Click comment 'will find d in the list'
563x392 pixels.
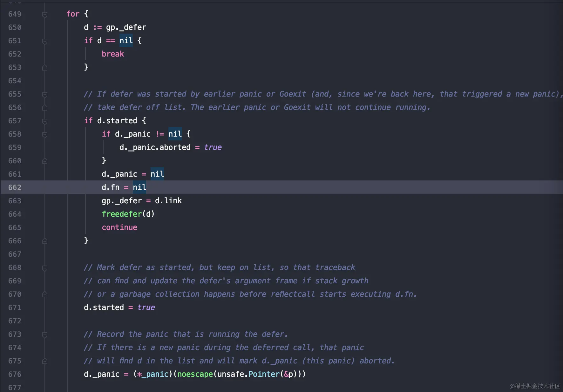point(146,361)
